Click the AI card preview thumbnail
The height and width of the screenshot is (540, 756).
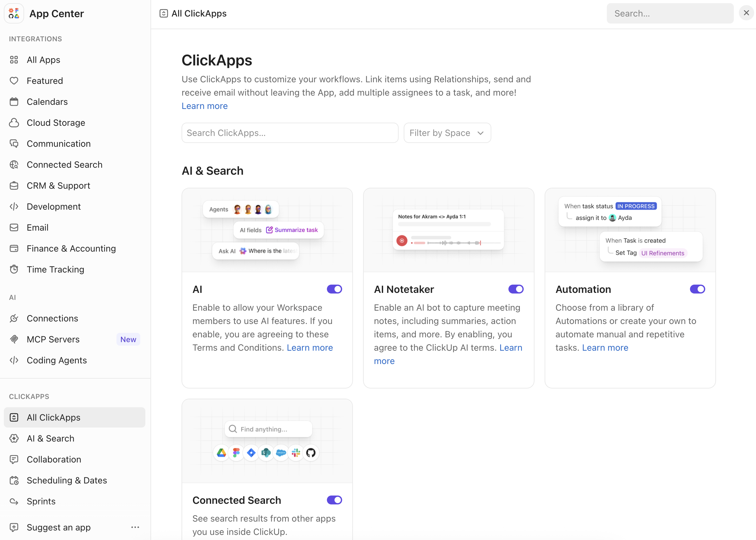[267, 230]
